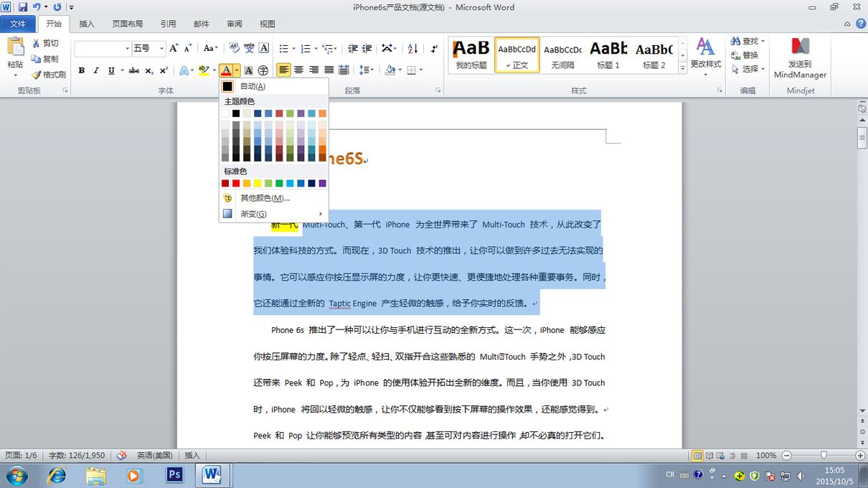This screenshot has height=488, width=868.
Task: Switch to the Review (审阅) tab
Action: pyautogui.click(x=235, y=24)
